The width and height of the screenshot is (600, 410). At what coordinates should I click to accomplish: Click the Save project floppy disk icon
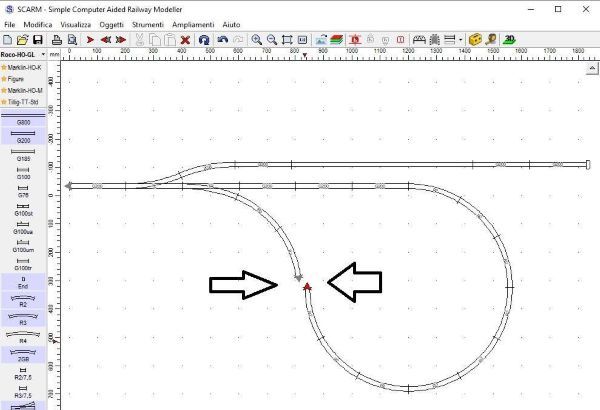coord(37,39)
